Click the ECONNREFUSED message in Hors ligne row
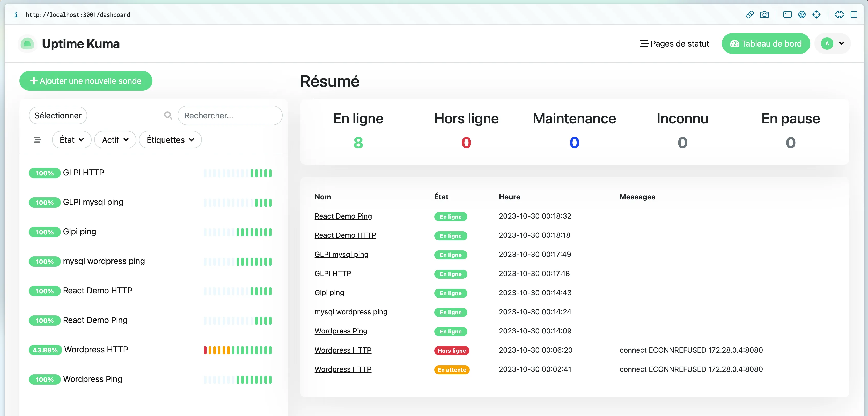 coord(691,350)
